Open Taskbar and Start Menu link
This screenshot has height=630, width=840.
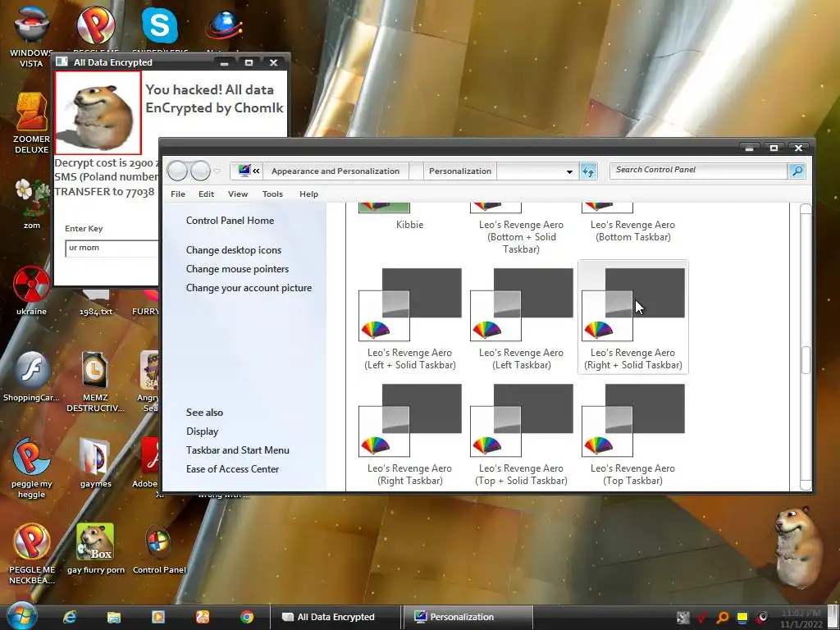click(237, 450)
